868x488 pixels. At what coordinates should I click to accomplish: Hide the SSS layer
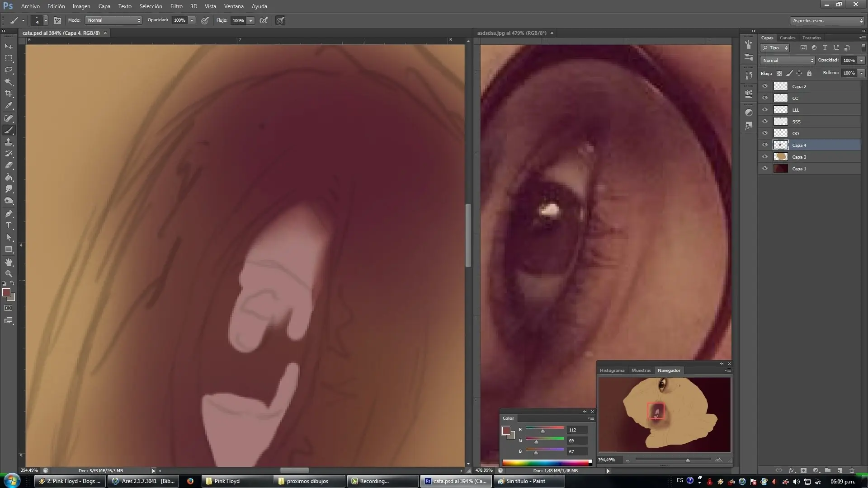point(765,122)
